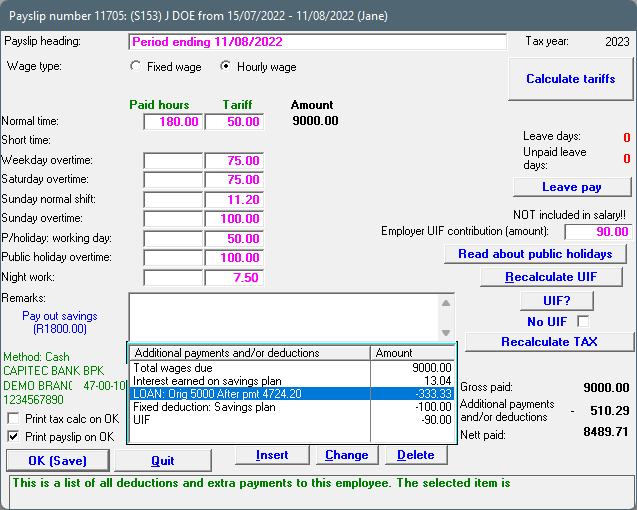Click Remarks scrollbar up arrow
Screen dimensions: 637x510
pyautogui.click(x=446, y=303)
